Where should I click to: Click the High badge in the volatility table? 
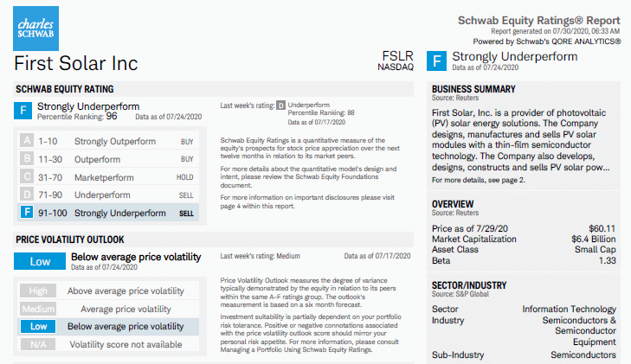38,291
